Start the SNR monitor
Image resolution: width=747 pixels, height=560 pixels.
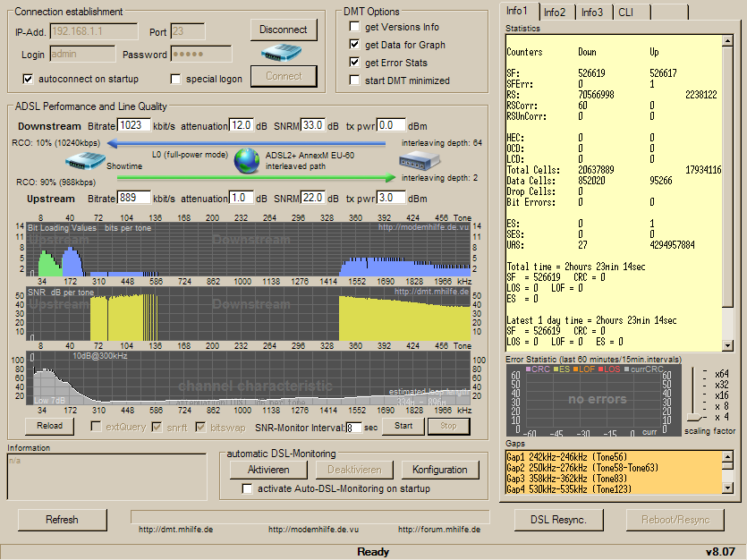tap(403, 426)
